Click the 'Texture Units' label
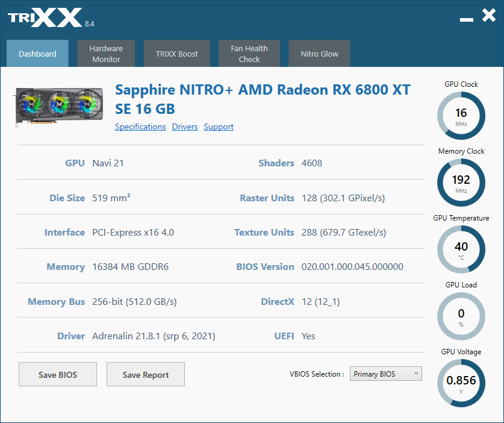This screenshot has height=423, width=504. (x=264, y=232)
